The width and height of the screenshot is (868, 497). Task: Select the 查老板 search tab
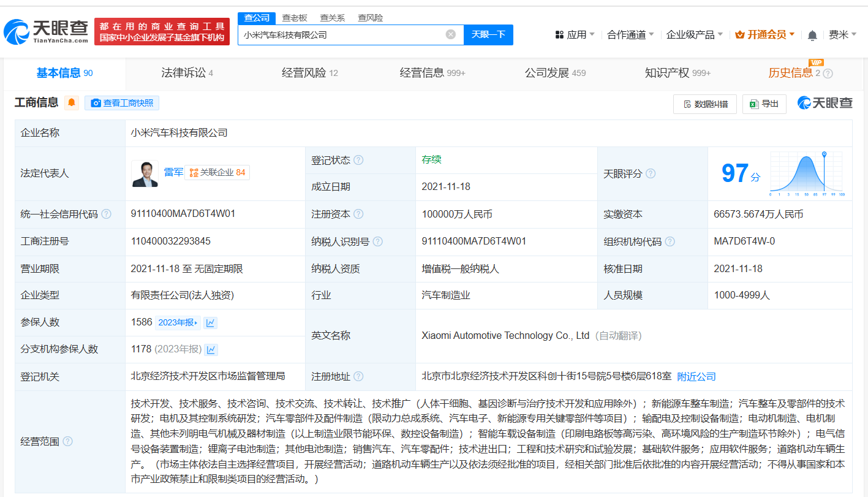(x=295, y=18)
